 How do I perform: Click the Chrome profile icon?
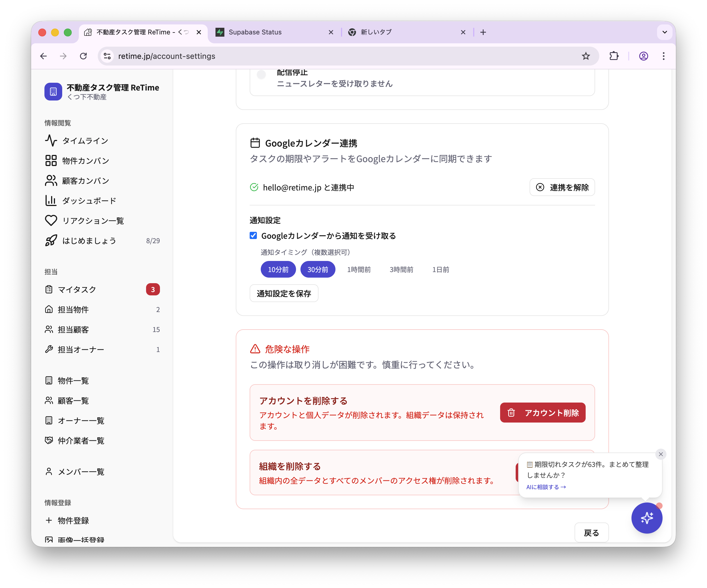click(643, 56)
